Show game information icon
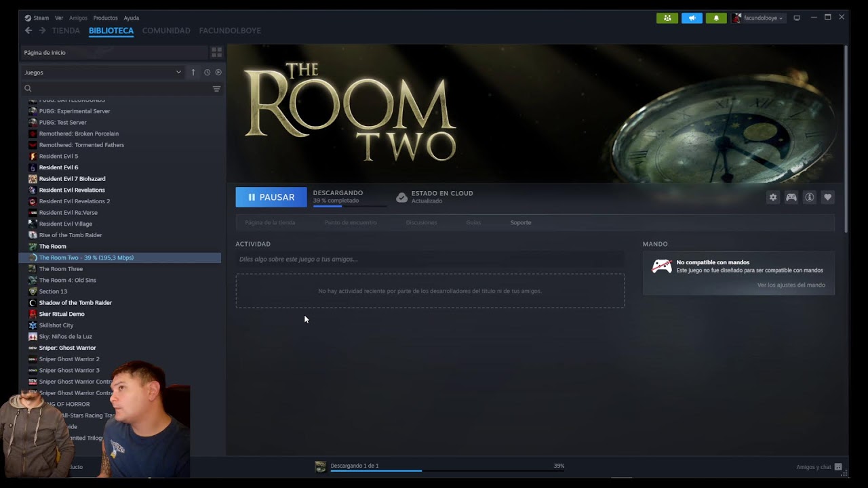This screenshot has height=488, width=868. (x=810, y=197)
